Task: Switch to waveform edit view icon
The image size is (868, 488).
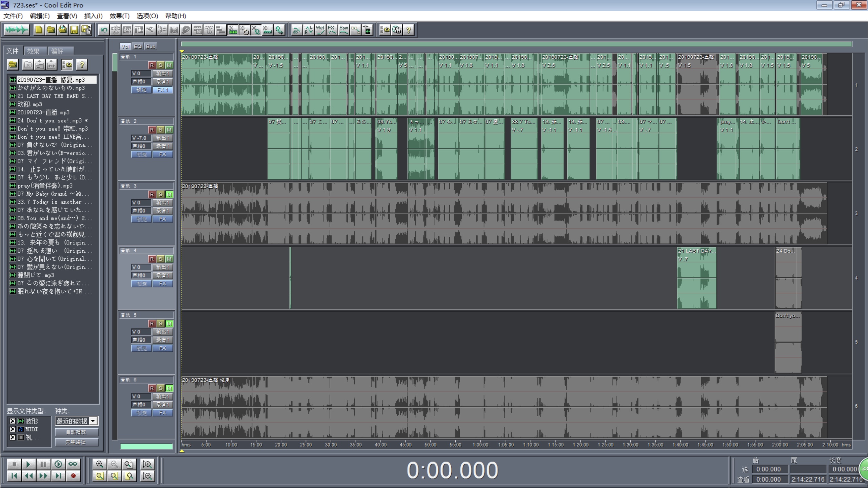Action: pyautogui.click(x=16, y=30)
